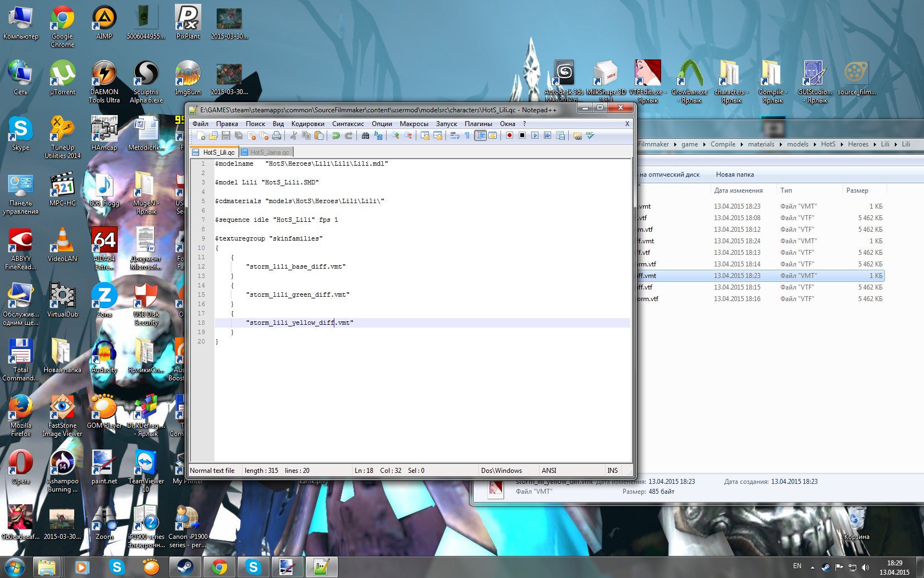Print the document using the toolbar printer

(x=277, y=135)
